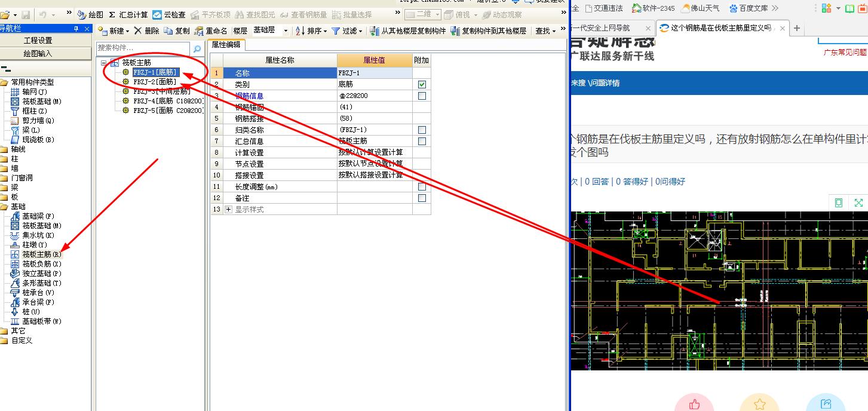Open 软件-2345 bookmark in browser

653,8
